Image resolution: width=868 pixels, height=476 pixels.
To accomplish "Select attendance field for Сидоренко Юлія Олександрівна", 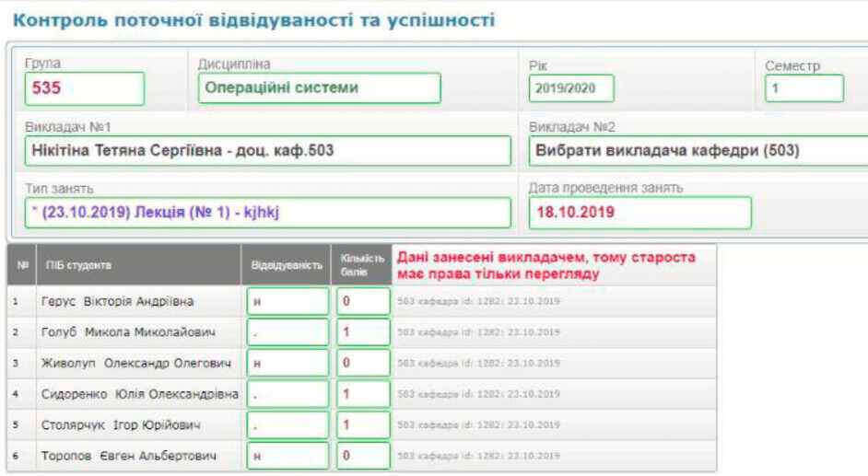I will coord(287,394).
